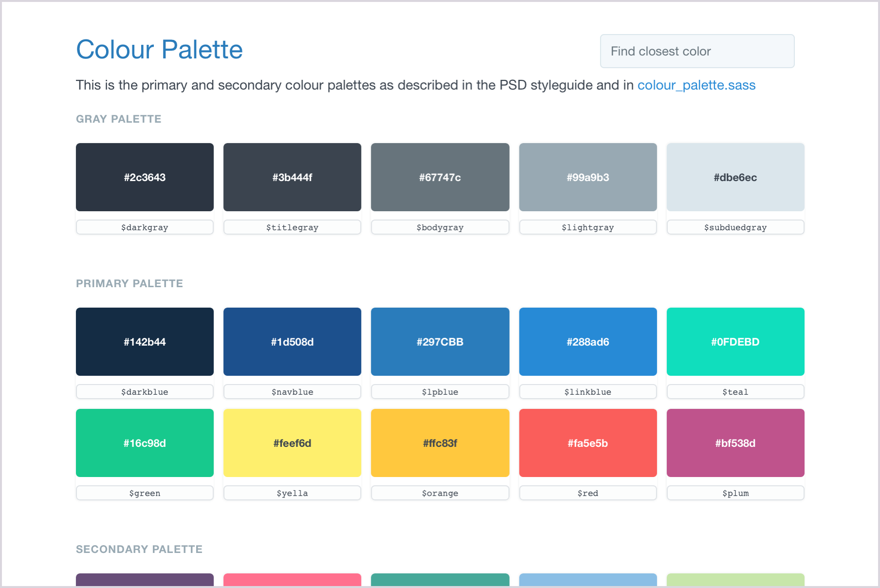This screenshot has width=880, height=588.
Task: Select the #dbe6ec subduedgray swatch
Action: 735,177
